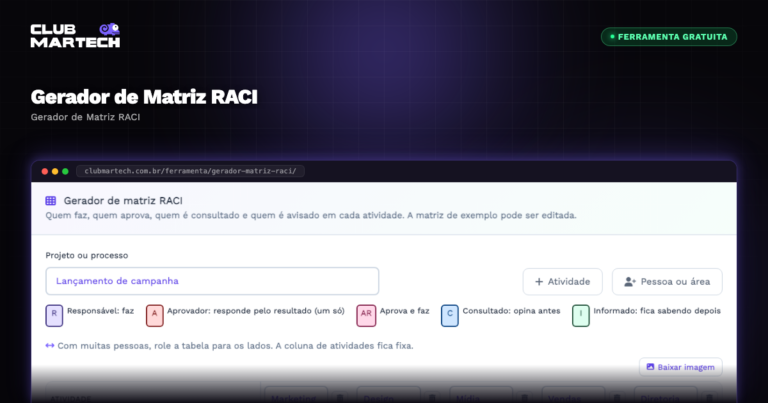Screen dimensions: 768x403
Task: Click the Lançamento de campanha project field
Action: click(x=212, y=281)
